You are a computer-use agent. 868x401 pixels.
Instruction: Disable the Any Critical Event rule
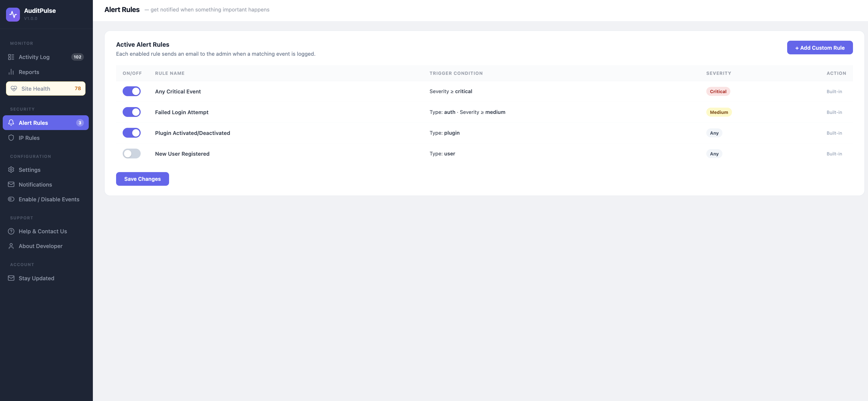pyautogui.click(x=131, y=91)
